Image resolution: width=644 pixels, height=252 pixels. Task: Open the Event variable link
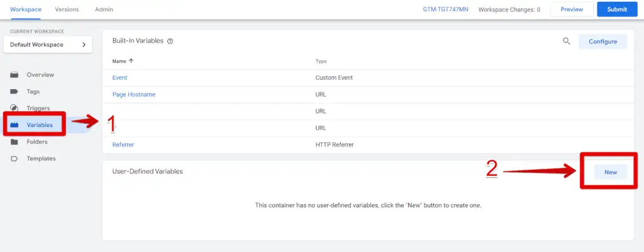point(120,77)
